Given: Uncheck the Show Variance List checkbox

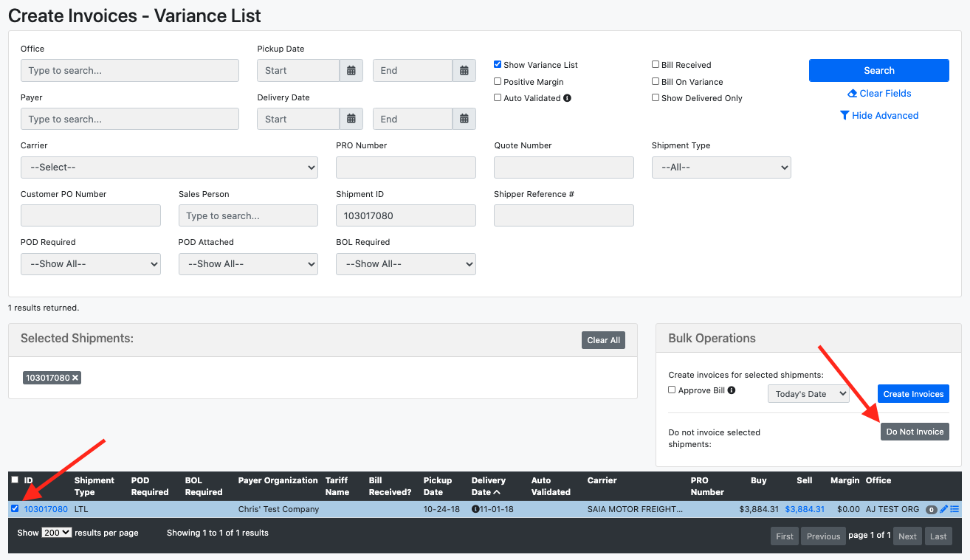Looking at the screenshot, I should (x=497, y=64).
